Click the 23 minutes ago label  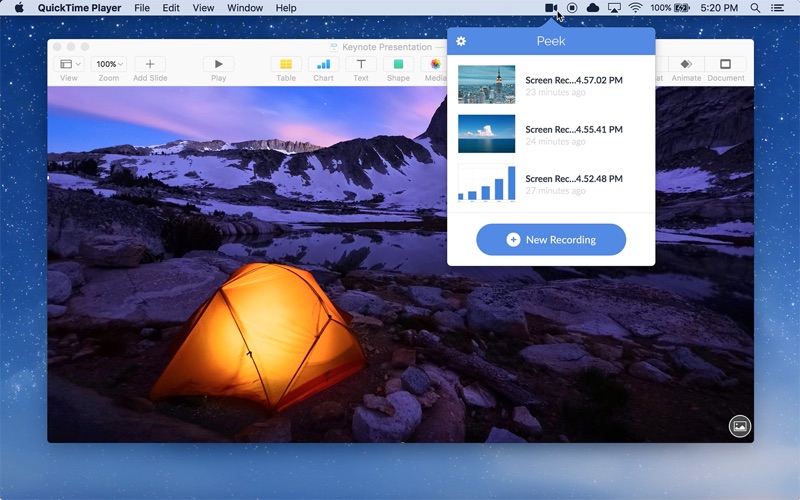555,92
